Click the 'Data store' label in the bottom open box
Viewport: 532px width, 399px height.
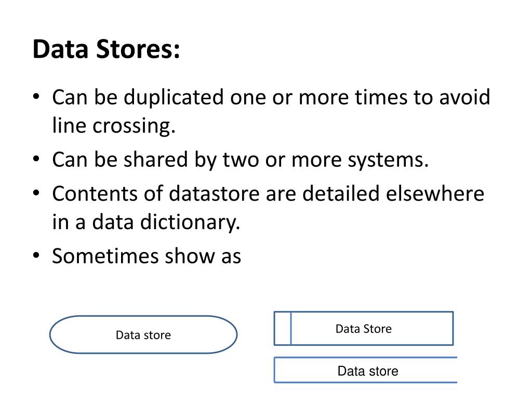(x=368, y=371)
